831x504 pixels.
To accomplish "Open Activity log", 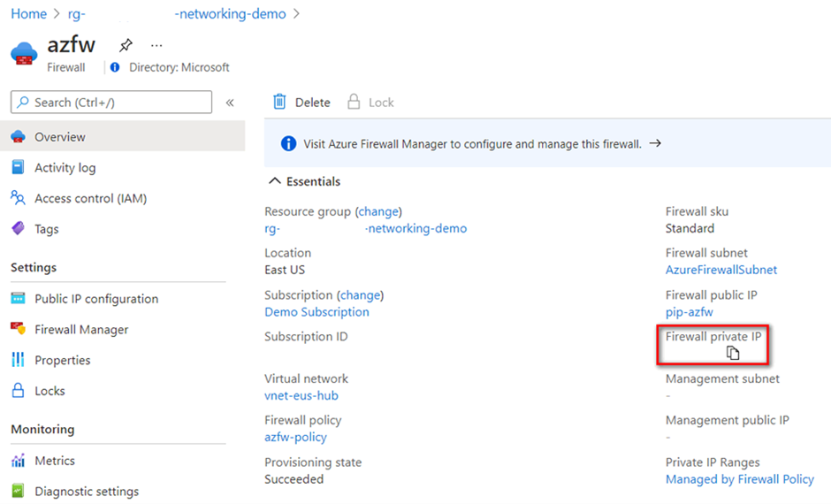I will [x=65, y=168].
